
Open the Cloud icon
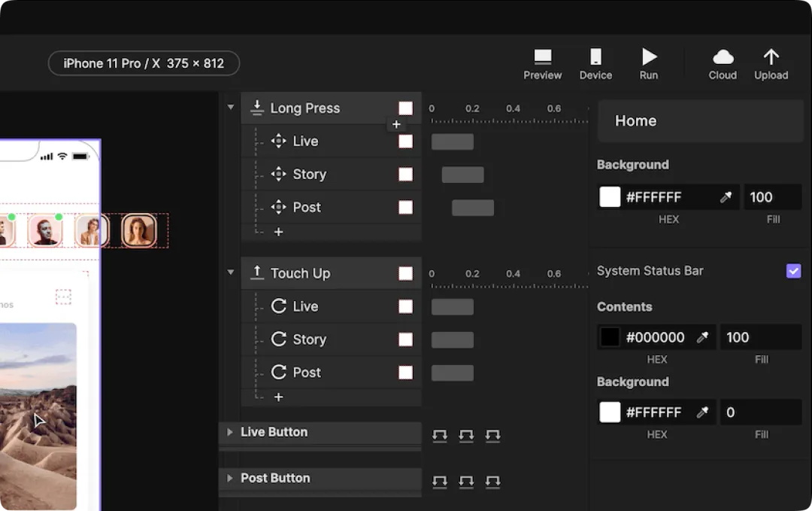[723, 57]
